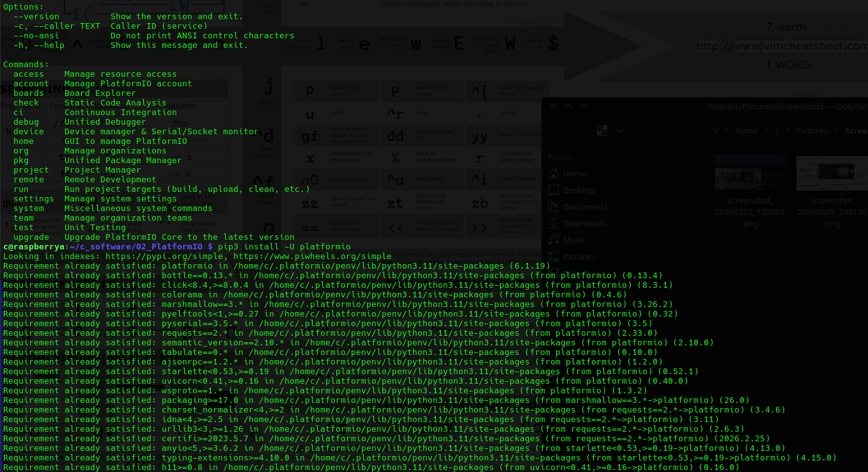
Task: Open the Downloads place in Dolphin
Action: click(x=554, y=223)
